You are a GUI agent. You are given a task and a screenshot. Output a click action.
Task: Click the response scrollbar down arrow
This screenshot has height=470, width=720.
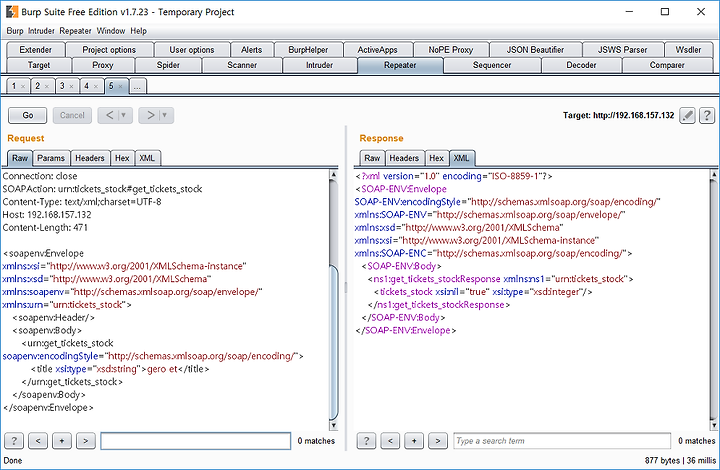[714, 426]
